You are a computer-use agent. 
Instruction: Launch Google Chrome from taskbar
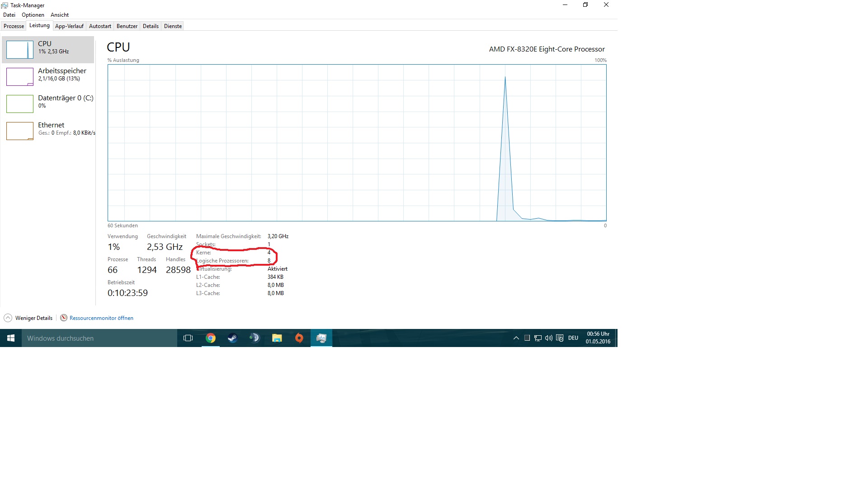(211, 338)
